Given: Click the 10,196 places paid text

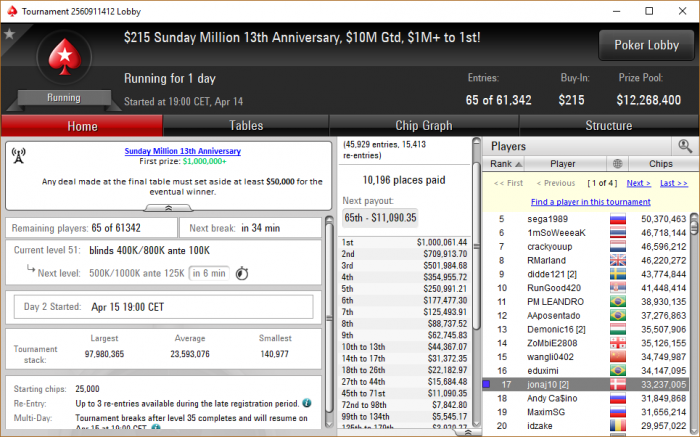Looking at the screenshot, I should (x=404, y=180).
